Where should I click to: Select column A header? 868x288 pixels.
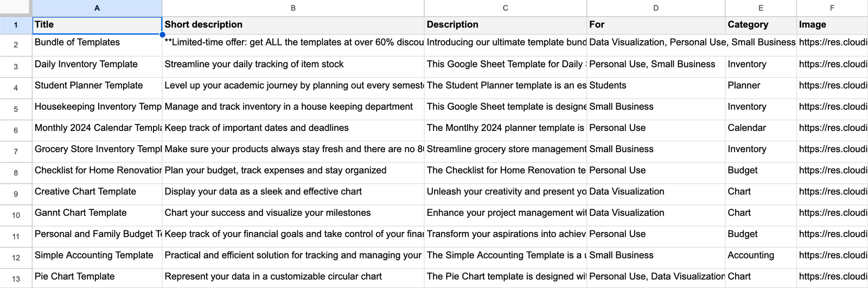(x=97, y=8)
